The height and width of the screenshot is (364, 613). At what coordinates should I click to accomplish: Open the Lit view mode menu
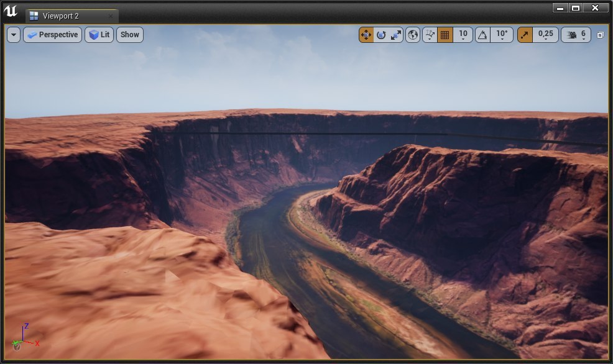99,35
